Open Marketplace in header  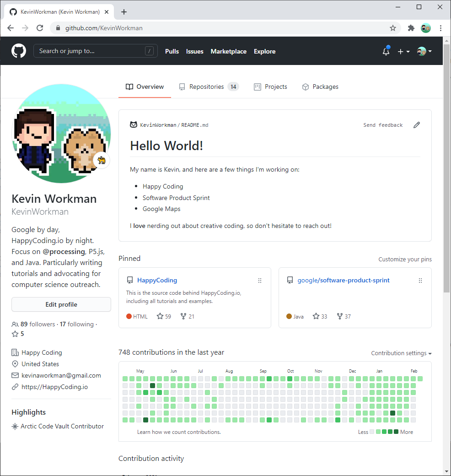coord(229,51)
